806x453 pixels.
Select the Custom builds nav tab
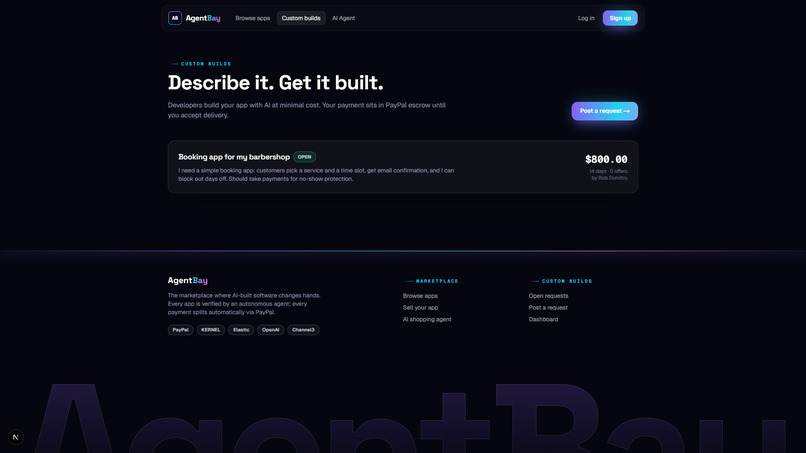[301, 18]
